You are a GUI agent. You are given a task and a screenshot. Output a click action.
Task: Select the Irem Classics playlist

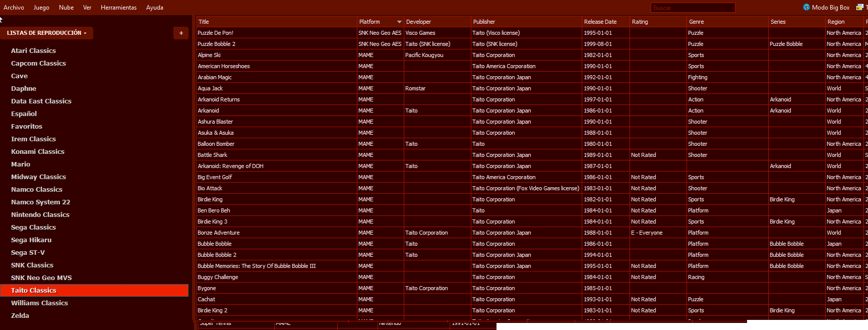(x=94, y=139)
